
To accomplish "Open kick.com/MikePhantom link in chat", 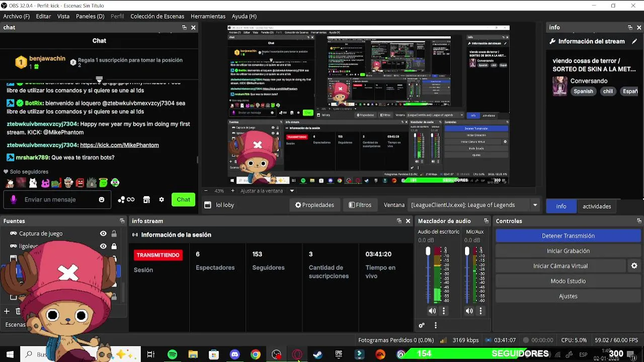I will [x=119, y=145].
